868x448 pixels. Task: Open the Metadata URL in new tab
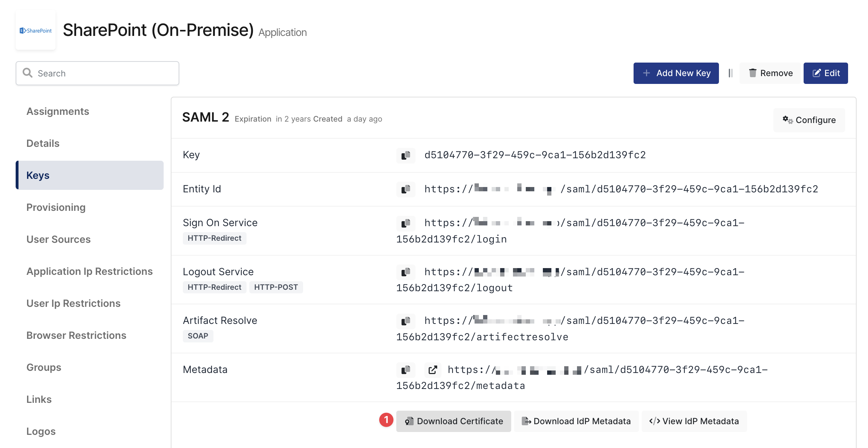[x=433, y=370]
